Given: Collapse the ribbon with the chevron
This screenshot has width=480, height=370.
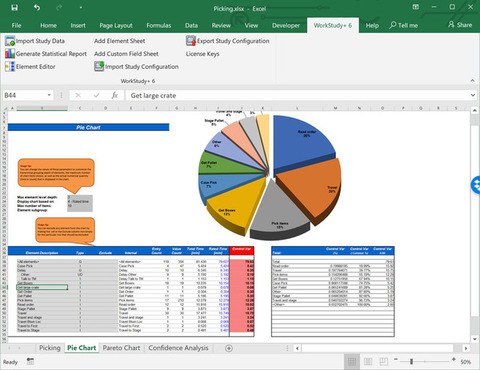Looking at the screenshot, I should click(x=472, y=81).
